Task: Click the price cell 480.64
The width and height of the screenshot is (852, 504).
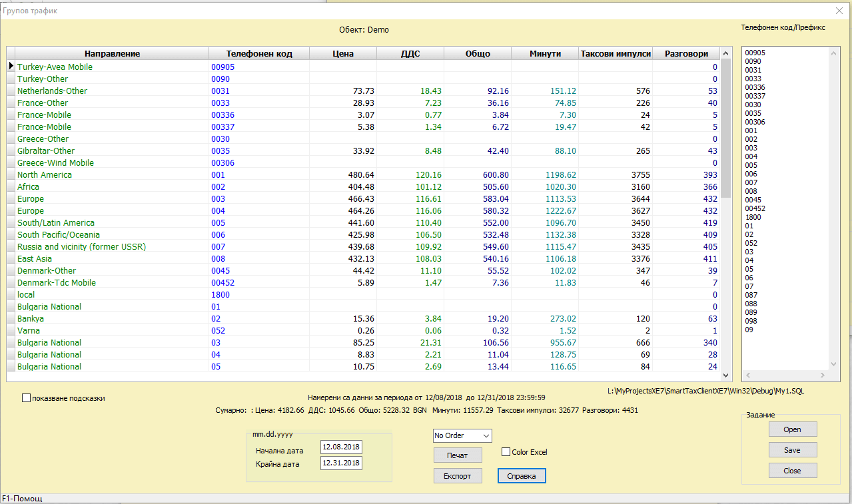Action: [343, 174]
